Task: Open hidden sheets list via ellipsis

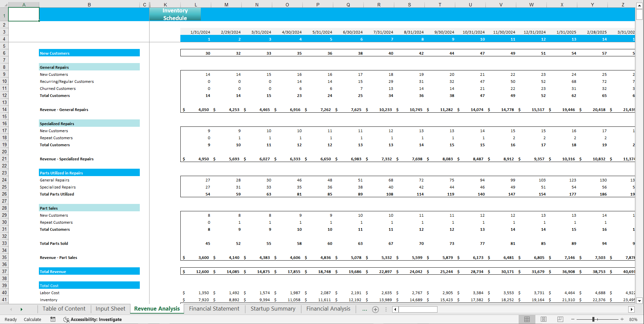Action: (365, 309)
